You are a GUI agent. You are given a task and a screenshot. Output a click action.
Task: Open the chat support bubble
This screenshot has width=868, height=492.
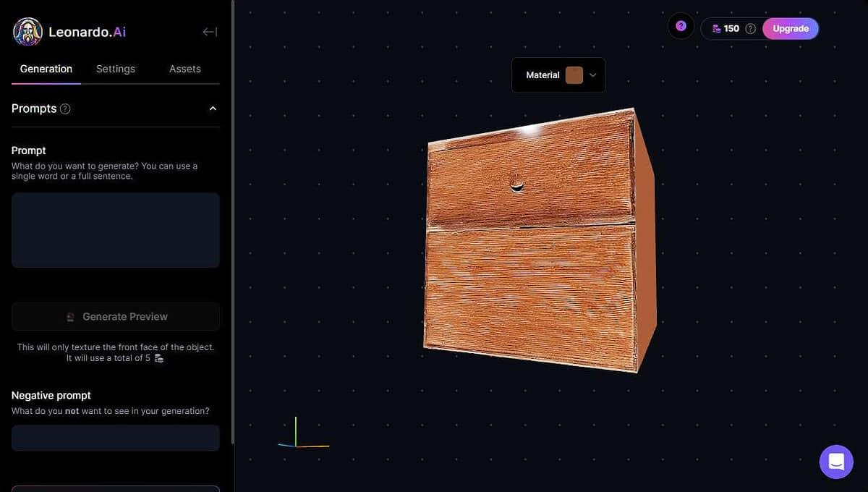836,461
